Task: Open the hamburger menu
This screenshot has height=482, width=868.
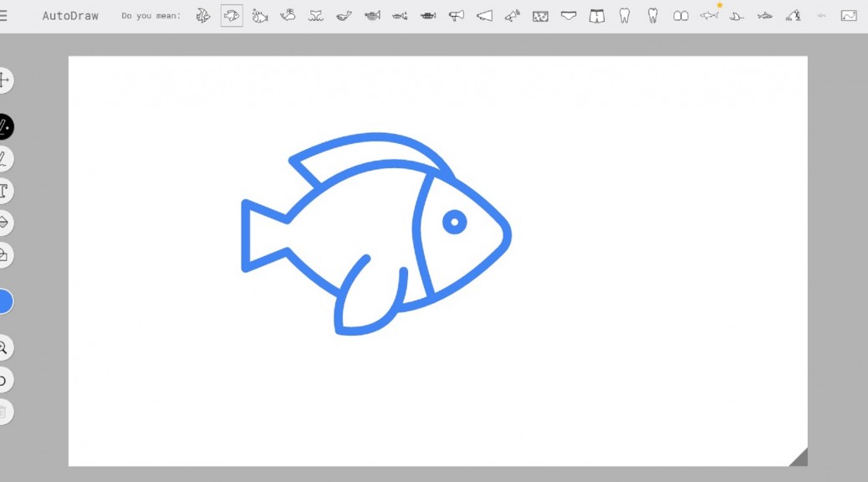Action: (x=5, y=14)
